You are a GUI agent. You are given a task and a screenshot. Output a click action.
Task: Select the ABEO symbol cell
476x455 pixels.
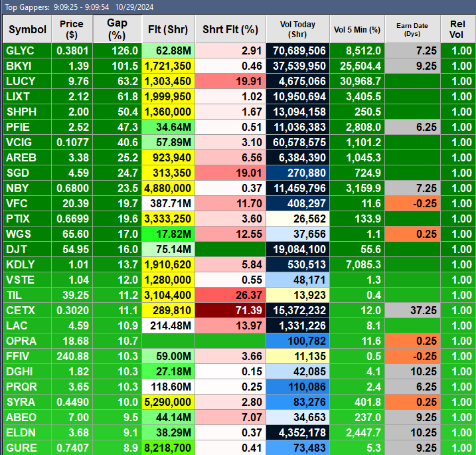click(27, 417)
